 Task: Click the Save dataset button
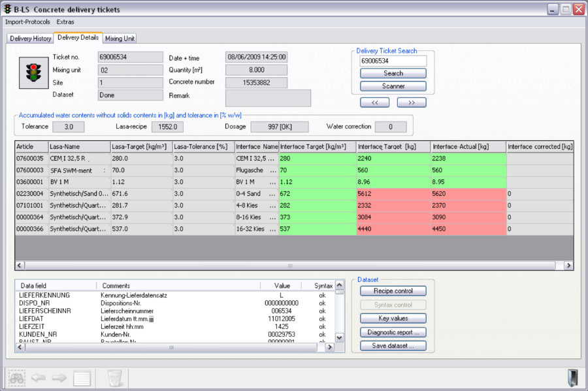393,346
